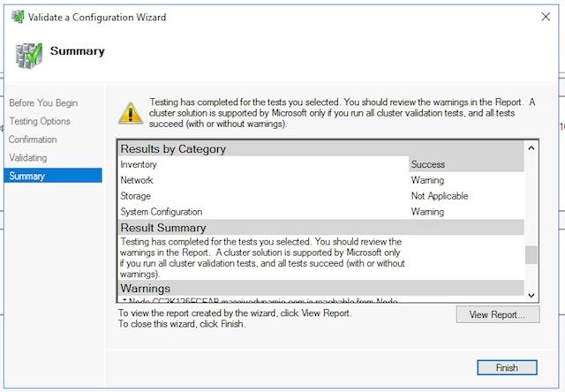This screenshot has height=392, width=565.
Task: Select the Before You Begin step
Action: click(42, 103)
